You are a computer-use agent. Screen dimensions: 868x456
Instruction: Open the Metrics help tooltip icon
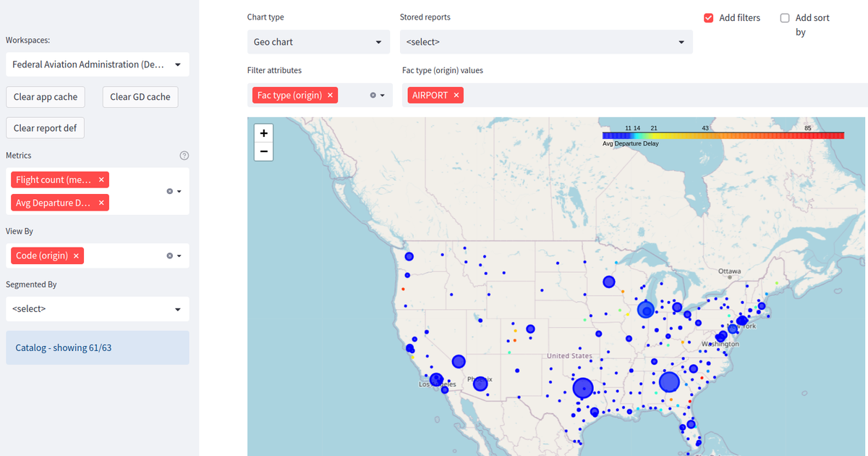[x=184, y=155]
